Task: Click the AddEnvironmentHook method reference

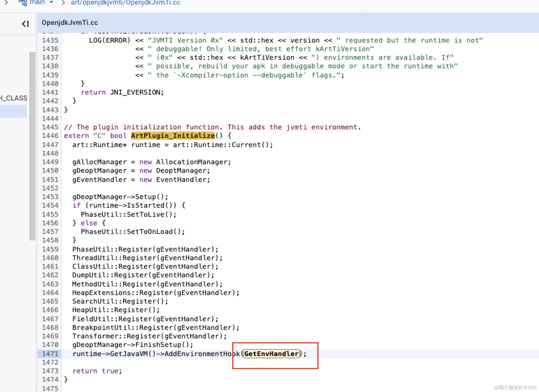Action: point(202,354)
